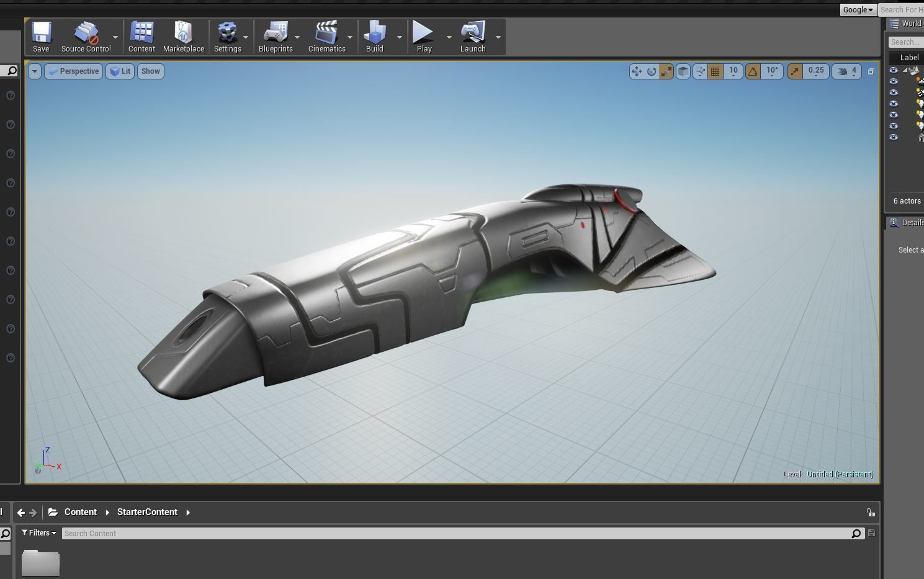The width and height of the screenshot is (924, 579).
Task: Toggle scale snapping in the viewport
Action: pos(794,71)
